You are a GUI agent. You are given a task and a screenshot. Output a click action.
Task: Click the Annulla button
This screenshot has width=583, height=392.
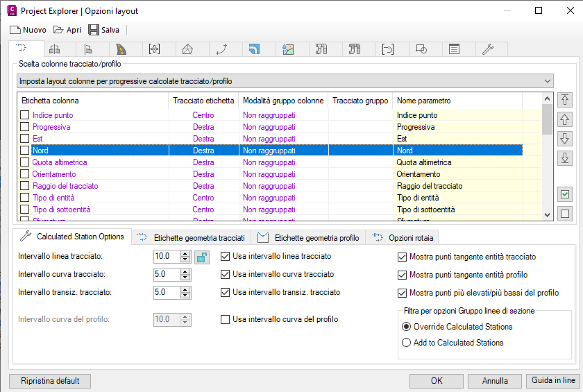(x=495, y=381)
